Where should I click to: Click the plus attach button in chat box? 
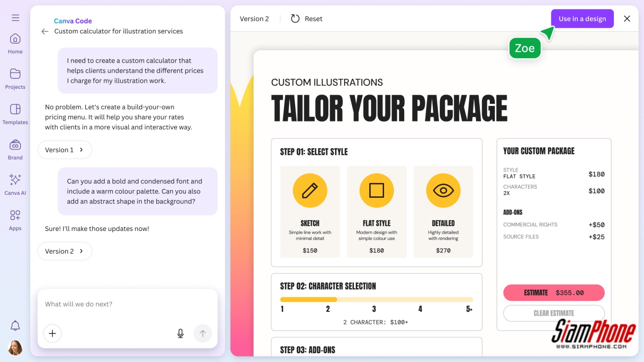click(x=52, y=334)
